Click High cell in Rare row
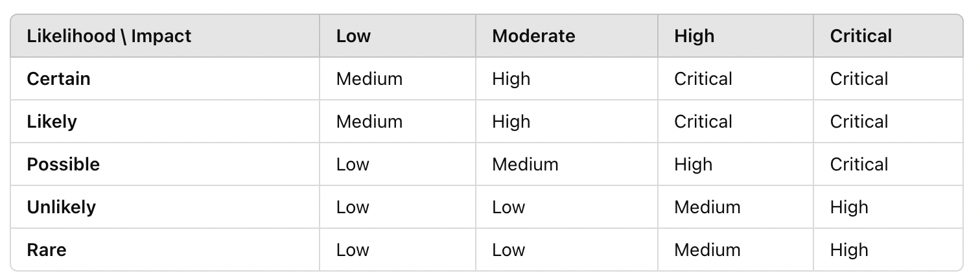 click(849, 250)
